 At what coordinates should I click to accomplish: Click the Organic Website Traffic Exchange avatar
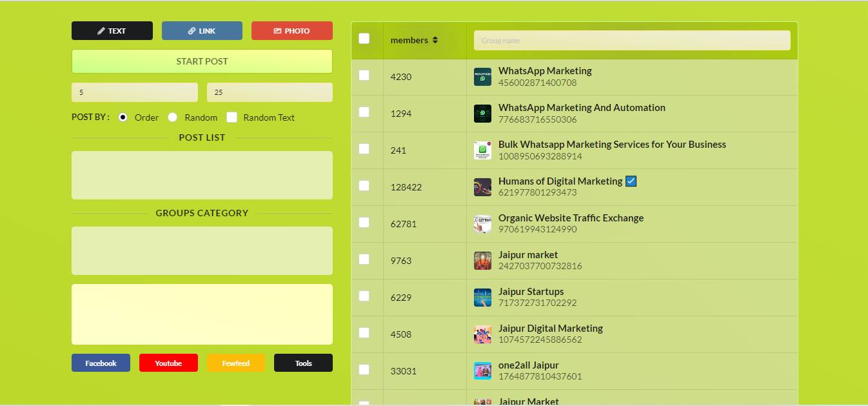click(482, 224)
